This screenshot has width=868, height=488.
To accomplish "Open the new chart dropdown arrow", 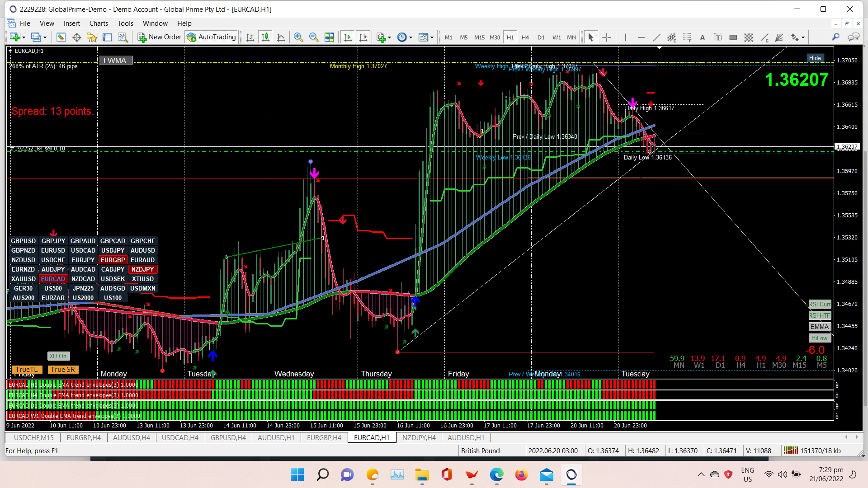I will pyautogui.click(x=24, y=38).
